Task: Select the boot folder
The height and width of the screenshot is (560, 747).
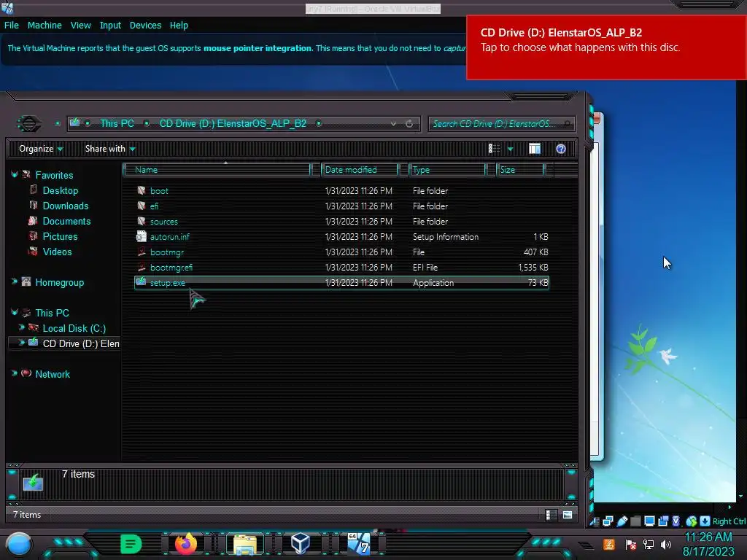Action: (159, 191)
